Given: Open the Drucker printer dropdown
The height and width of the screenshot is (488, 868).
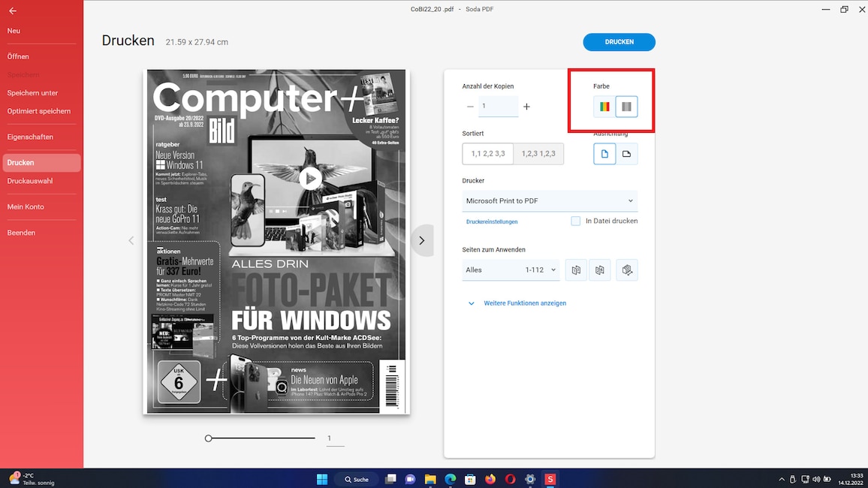Looking at the screenshot, I should pyautogui.click(x=550, y=201).
